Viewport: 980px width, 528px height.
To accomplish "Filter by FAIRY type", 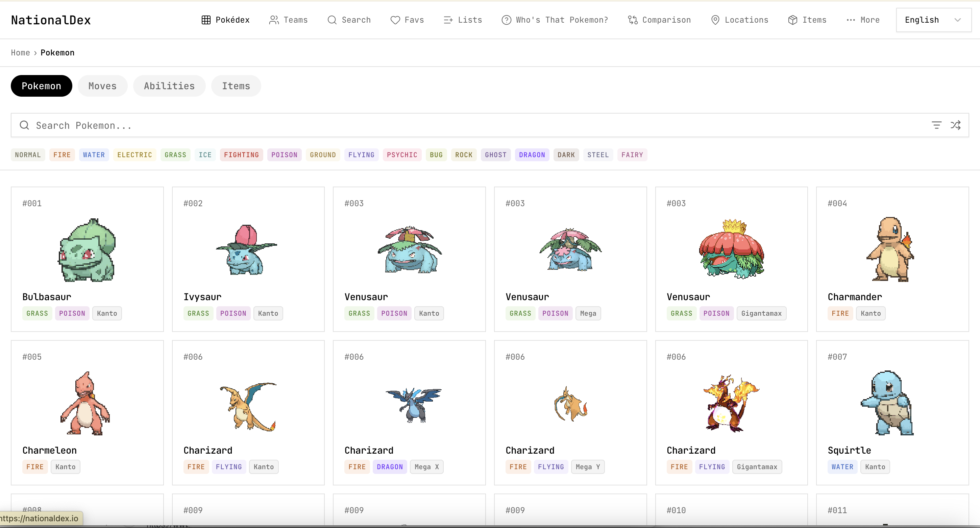I will [632, 154].
